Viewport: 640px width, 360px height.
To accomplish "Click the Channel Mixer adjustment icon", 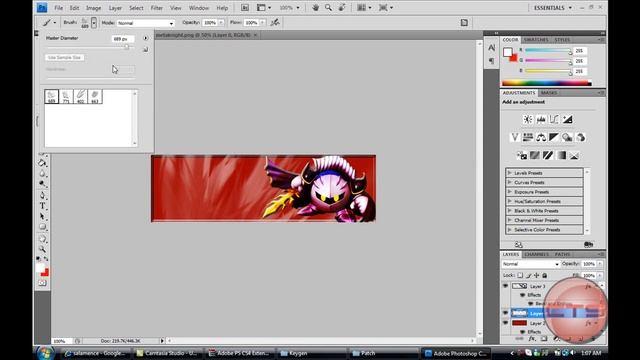I will pyautogui.click(x=580, y=137).
